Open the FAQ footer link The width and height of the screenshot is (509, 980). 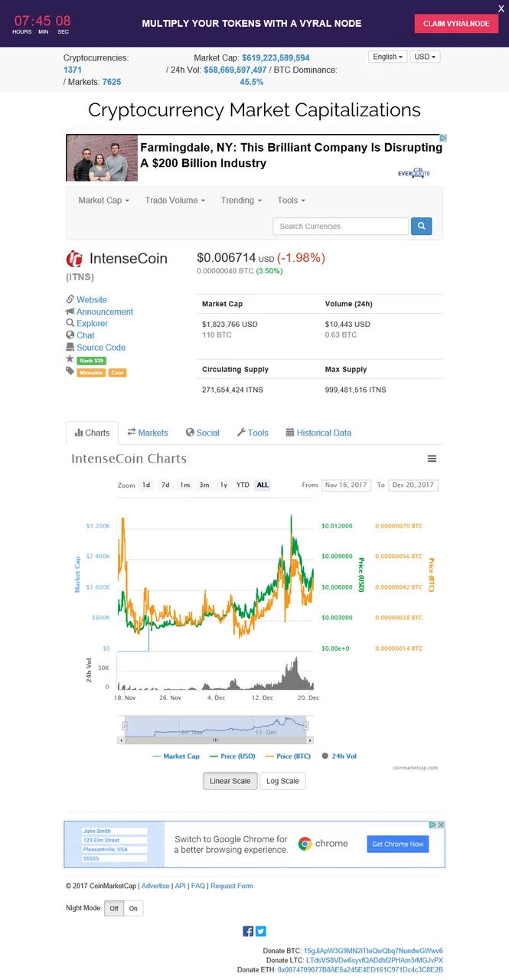198,886
